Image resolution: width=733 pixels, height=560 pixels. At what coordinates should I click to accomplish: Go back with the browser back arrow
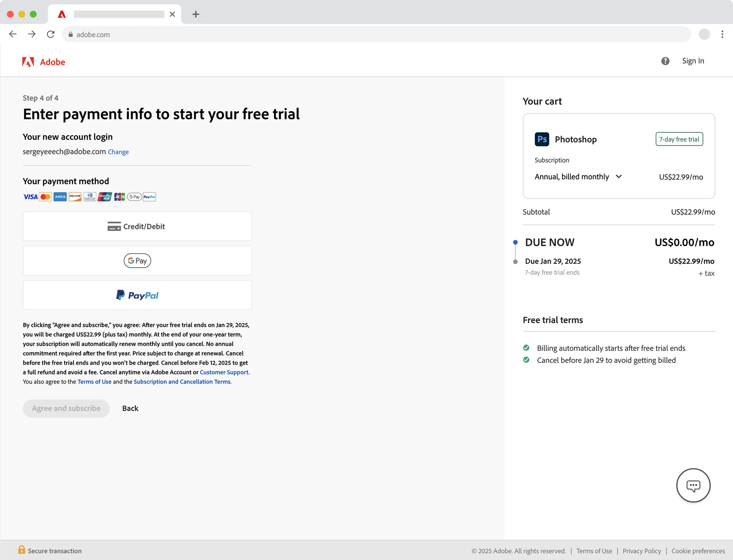point(13,34)
